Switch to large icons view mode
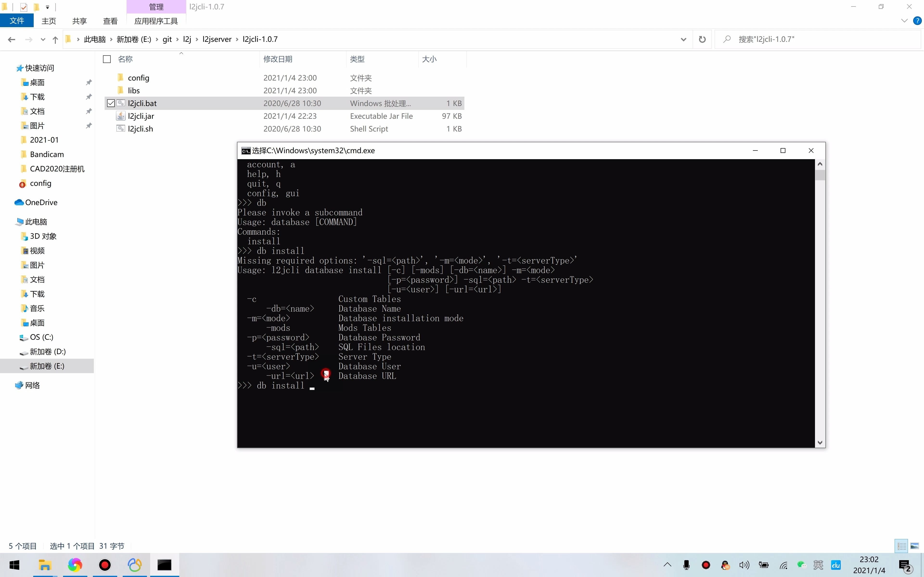This screenshot has width=924, height=577. pos(914,546)
